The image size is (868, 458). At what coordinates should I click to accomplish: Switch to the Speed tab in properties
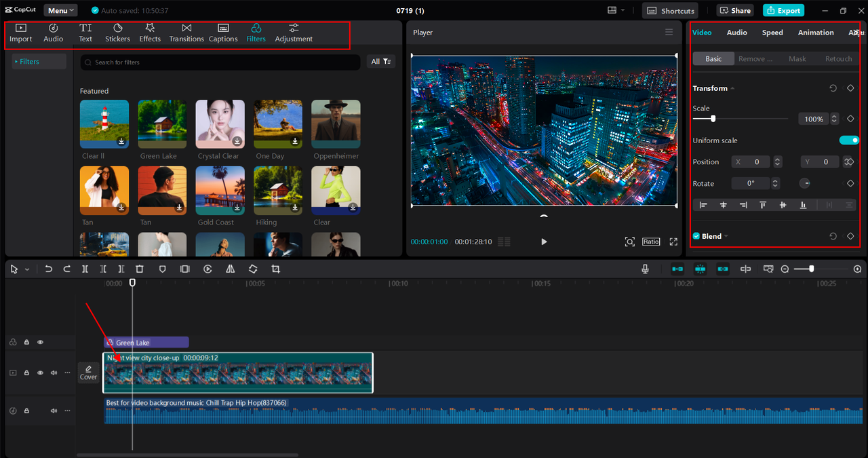pyautogui.click(x=772, y=33)
